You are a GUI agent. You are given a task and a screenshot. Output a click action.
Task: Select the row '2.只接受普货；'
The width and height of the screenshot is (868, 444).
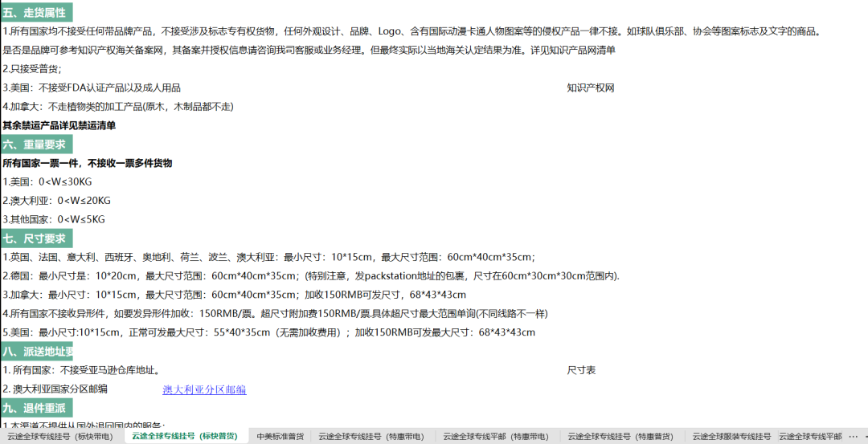pyautogui.click(x=32, y=69)
